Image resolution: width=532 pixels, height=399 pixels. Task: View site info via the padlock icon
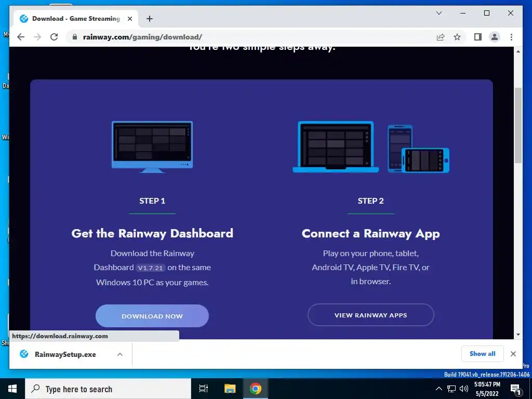(75, 37)
